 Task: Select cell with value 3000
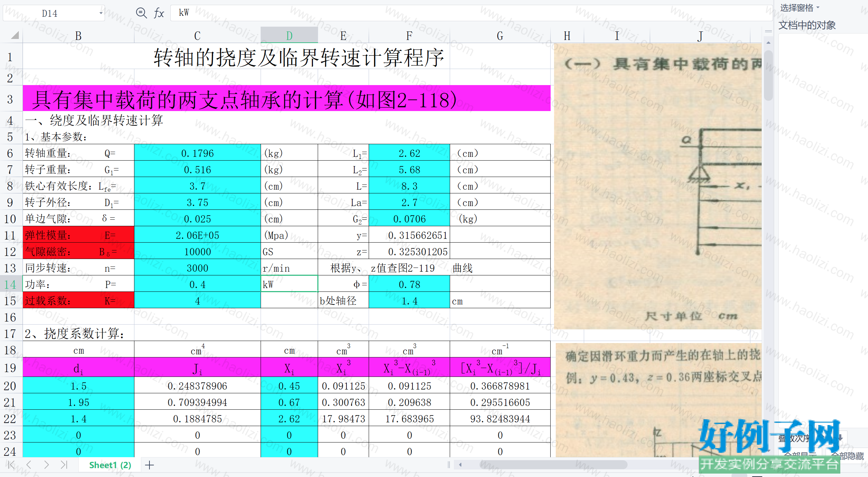(197, 268)
